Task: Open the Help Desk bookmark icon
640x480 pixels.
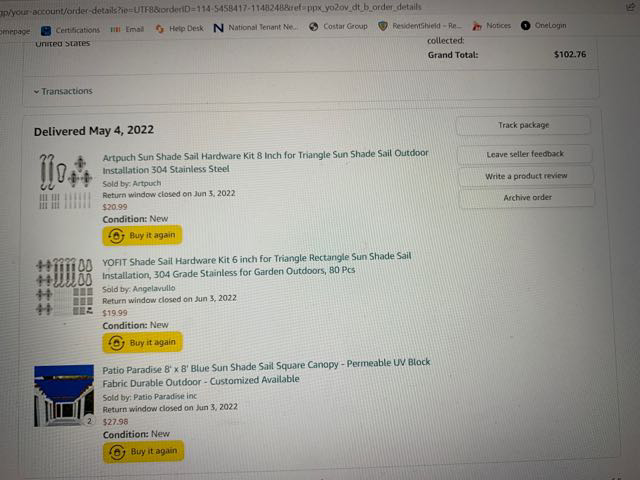Action: [x=160, y=29]
